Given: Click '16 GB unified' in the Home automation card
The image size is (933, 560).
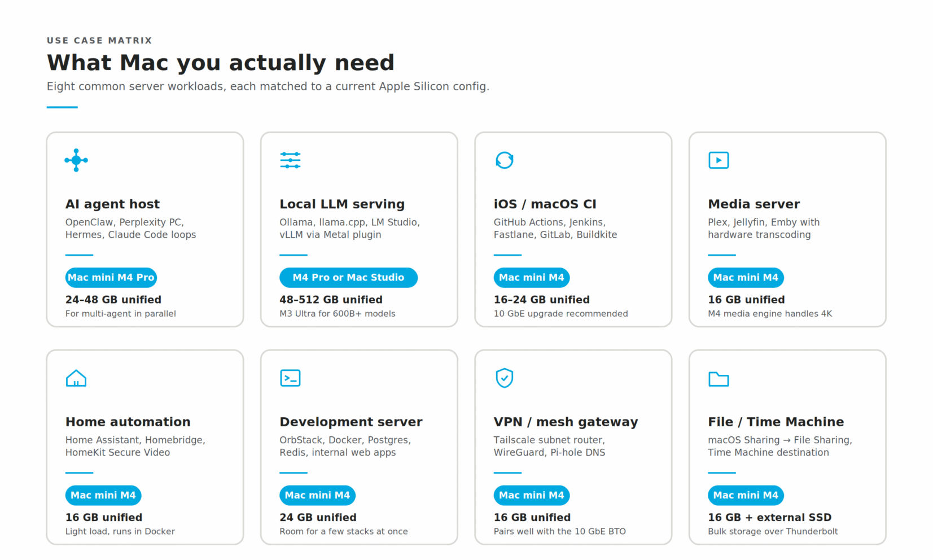Looking at the screenshot, I should 104,518.
